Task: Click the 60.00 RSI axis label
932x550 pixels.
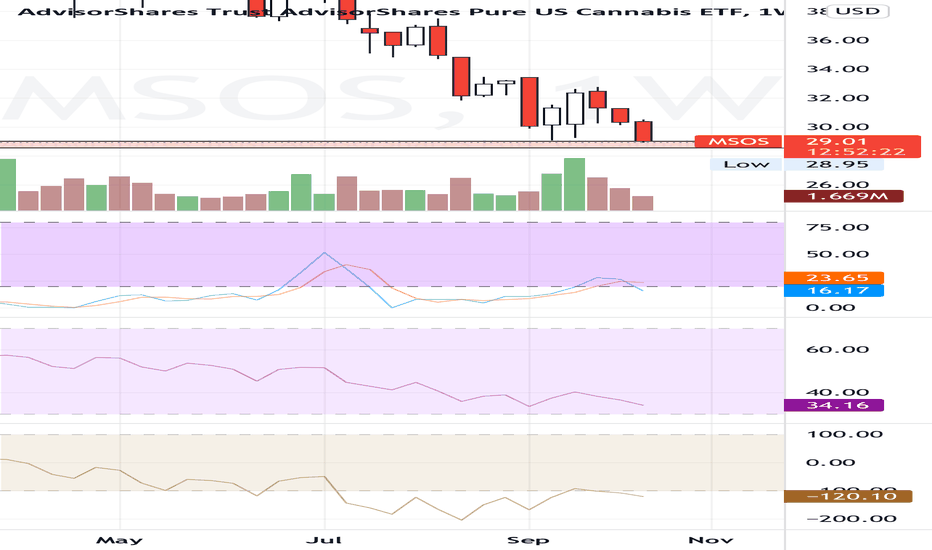Action: (x=837, y=349)
